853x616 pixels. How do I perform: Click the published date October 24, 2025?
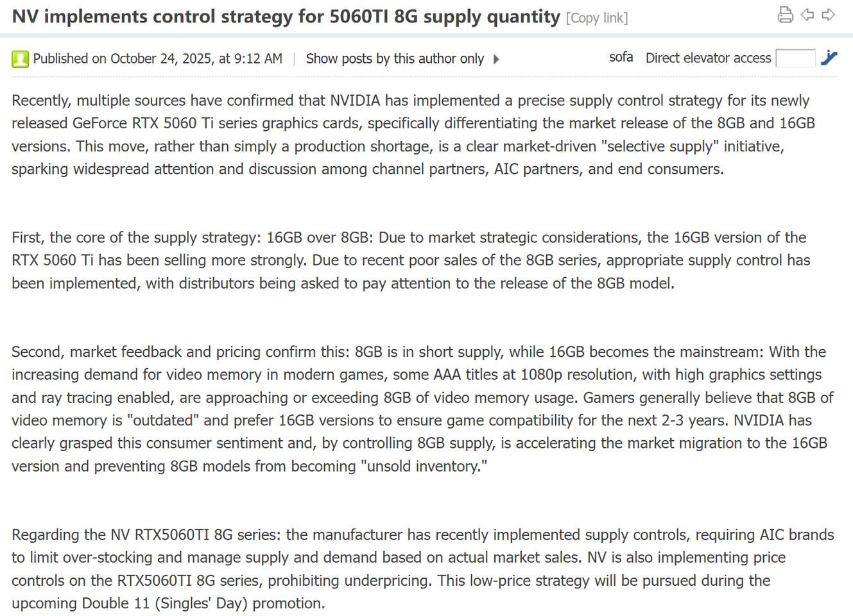(157, 58)
